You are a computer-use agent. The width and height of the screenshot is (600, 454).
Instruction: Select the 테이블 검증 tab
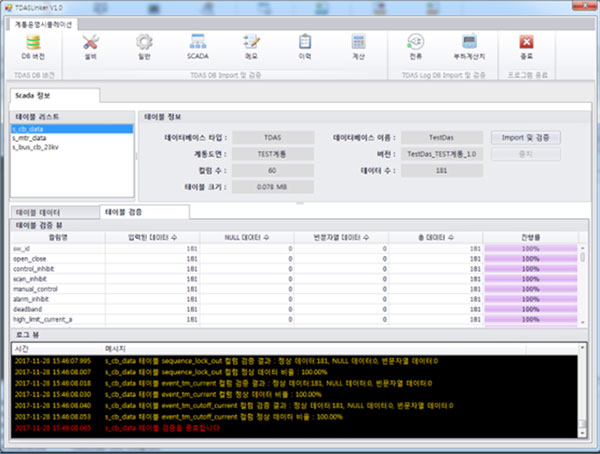(x=143, y=213)
